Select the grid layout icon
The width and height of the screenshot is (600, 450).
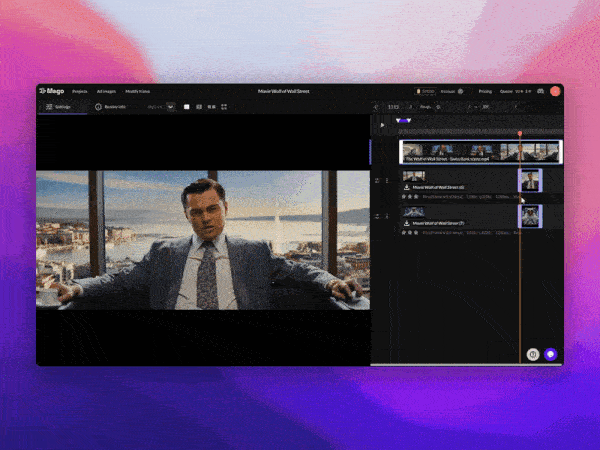point(224,107)
